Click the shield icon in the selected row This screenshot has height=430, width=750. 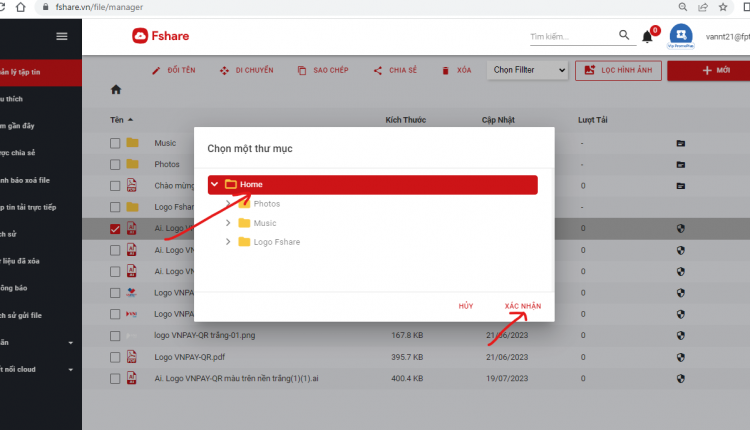[681, 229]
